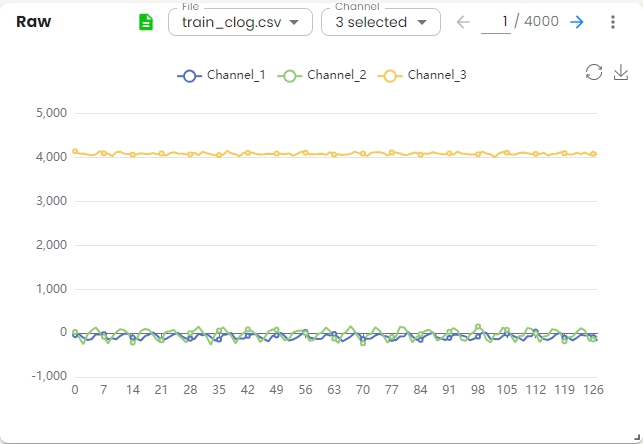Viewport: 643px width, 444px height.
Task: Click the x-axis label 7
Action: (104, 389)
